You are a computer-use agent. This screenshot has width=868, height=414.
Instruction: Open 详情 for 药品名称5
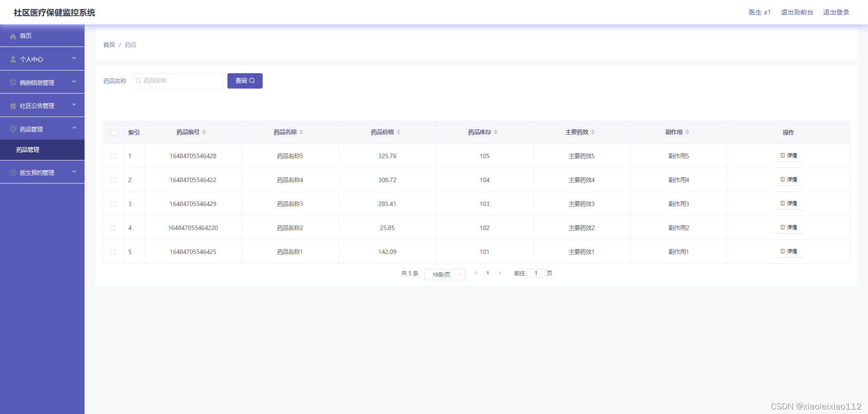coord(788,155)
